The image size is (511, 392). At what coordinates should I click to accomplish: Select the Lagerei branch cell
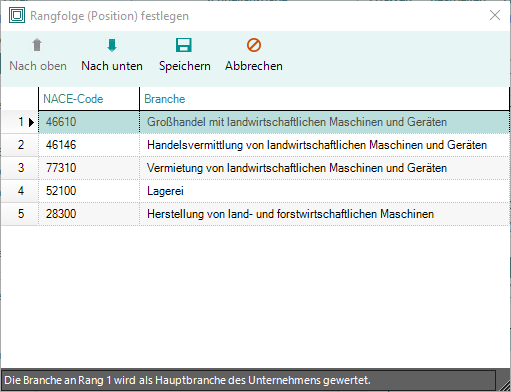pyautogui.click(x=324, y=191)
